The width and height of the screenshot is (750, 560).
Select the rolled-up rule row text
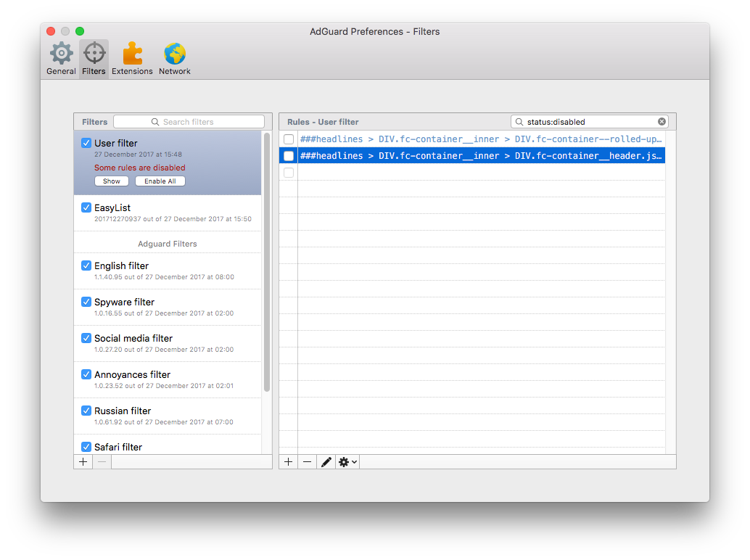tap(481, 139)
